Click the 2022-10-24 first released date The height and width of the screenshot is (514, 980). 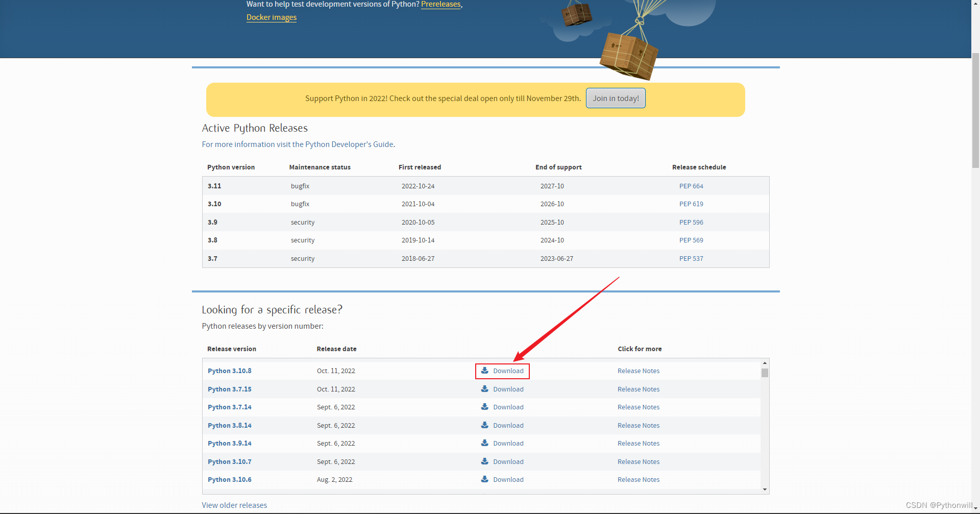click(418, 186)
